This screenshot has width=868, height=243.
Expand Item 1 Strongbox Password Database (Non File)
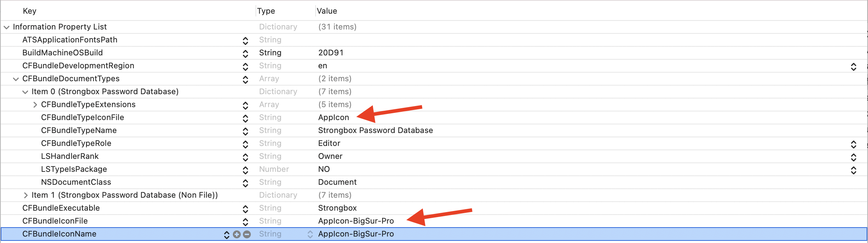pyautogui.click(x=26, y=196)
